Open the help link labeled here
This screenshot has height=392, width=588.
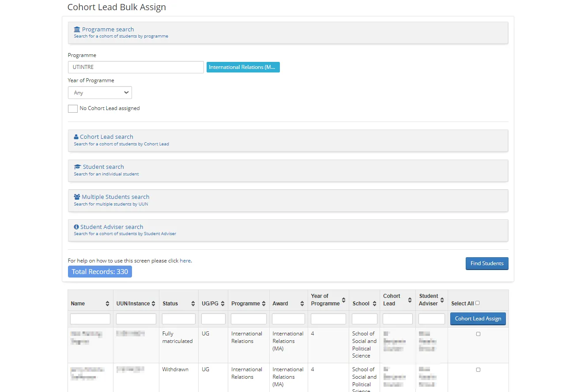tap(185, 260)
